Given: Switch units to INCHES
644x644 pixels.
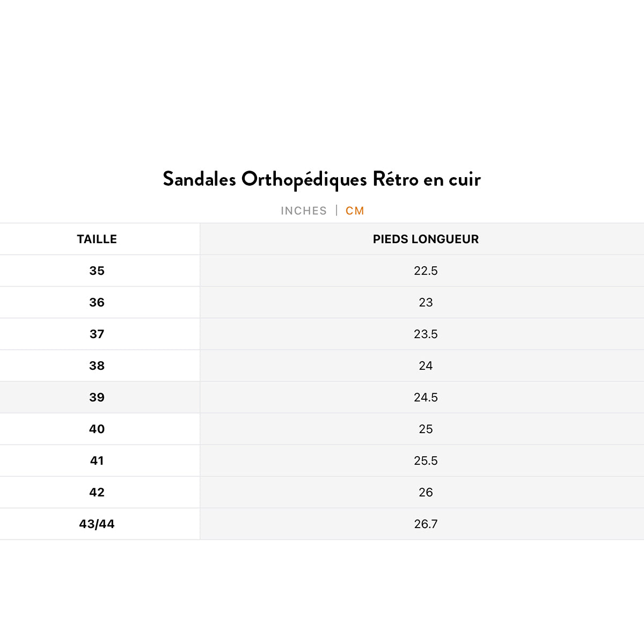Looking at the screenshot, I should click(304, 211).
